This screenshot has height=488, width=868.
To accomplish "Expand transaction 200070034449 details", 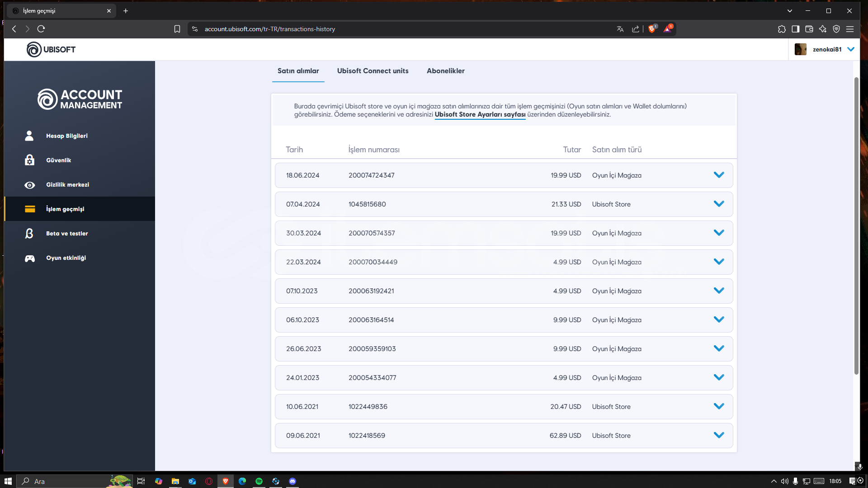I will click(719, 262).
